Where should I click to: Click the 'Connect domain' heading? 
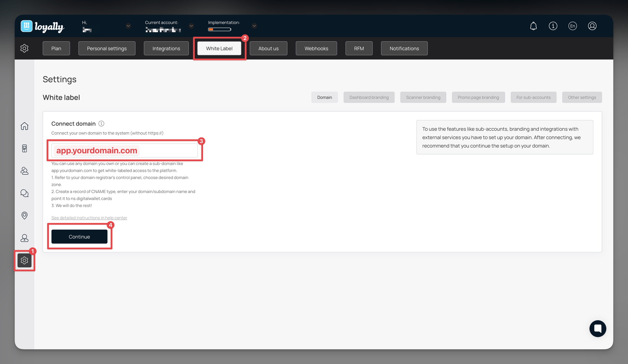(x=74, y=124)
